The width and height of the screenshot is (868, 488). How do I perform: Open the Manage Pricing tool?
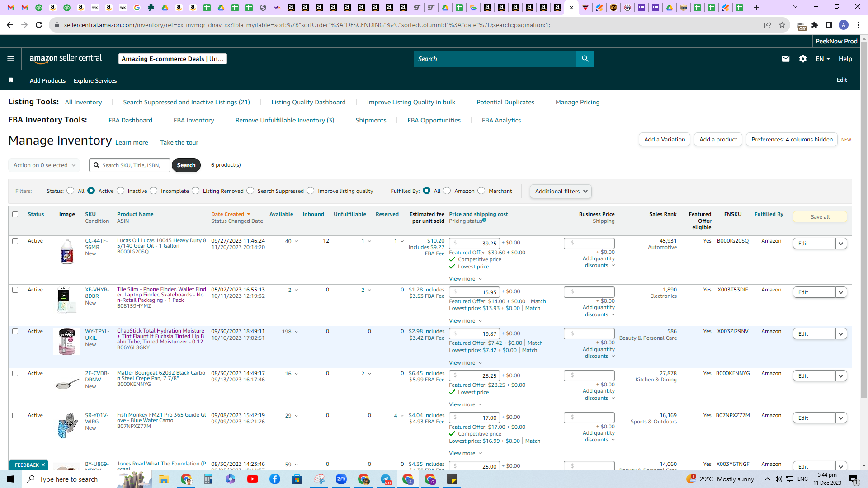pos(577,102)
